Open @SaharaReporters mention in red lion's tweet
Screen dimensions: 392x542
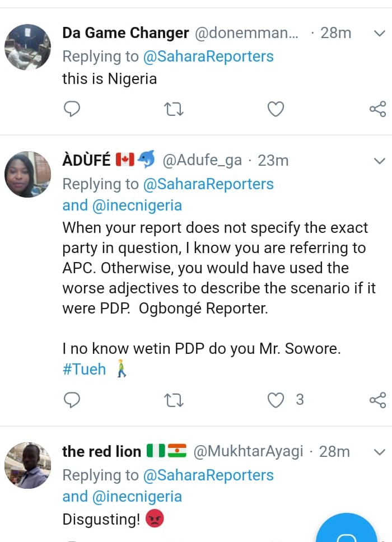coord(208,475)
